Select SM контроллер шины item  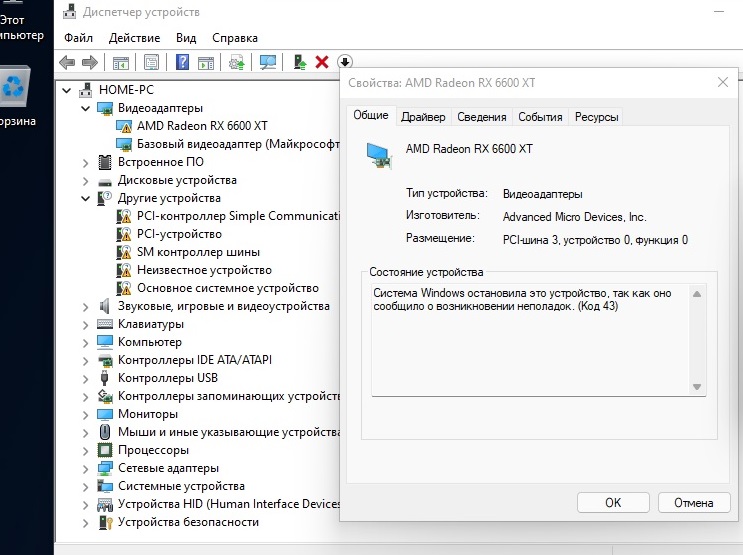coord(199,252)
